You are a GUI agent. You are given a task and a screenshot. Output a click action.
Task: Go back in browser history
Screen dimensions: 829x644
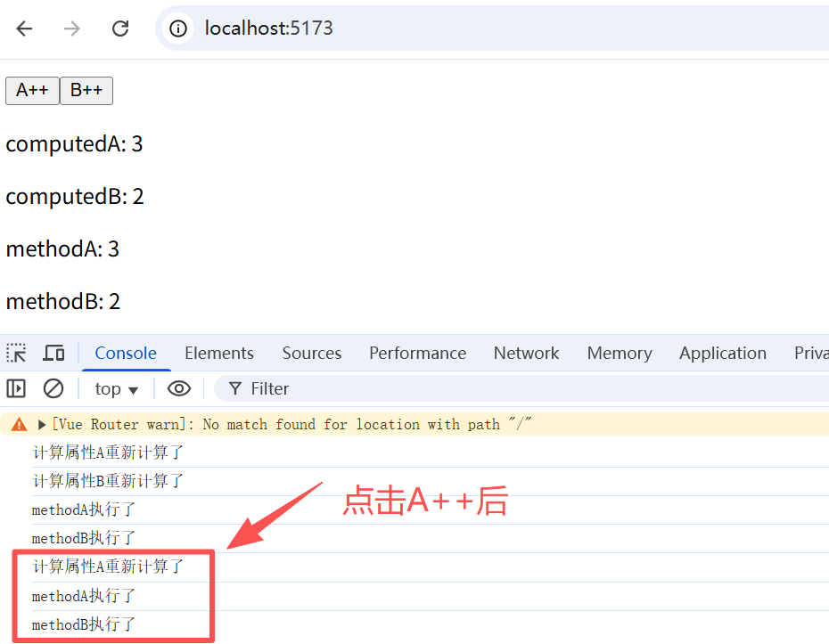pyautogui.click(x=24, y=29)
